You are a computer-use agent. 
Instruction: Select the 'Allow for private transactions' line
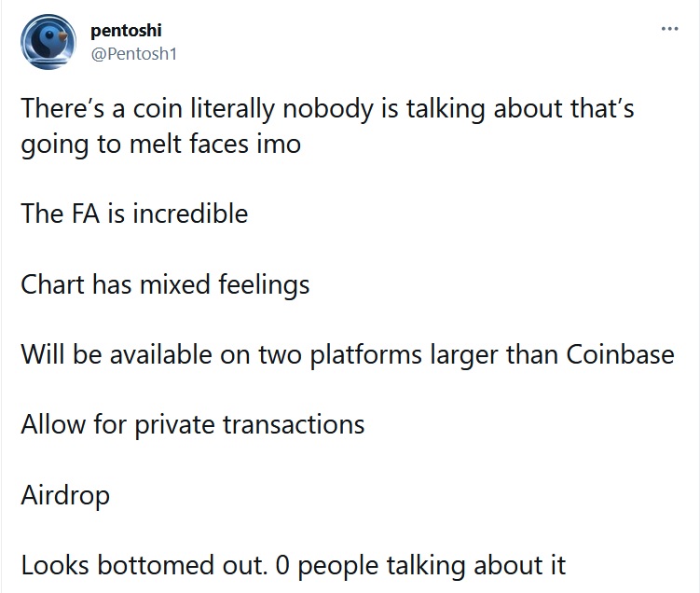coord(193,424)
